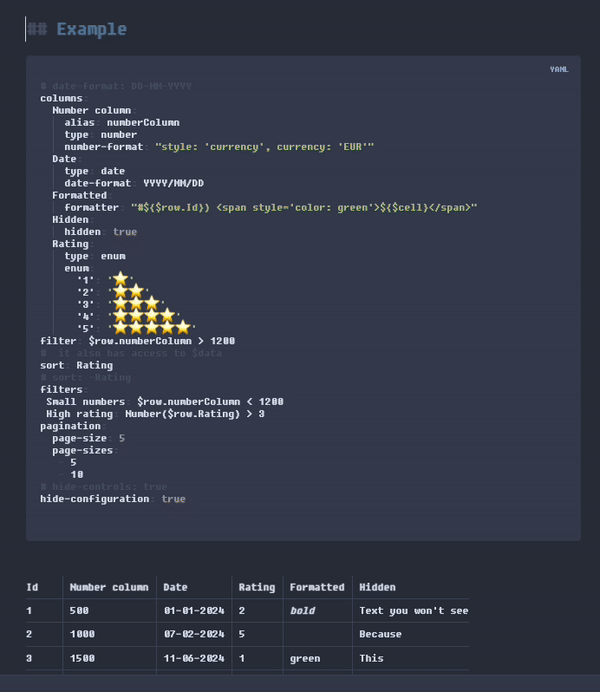600x692 pixels.
Task: Click the 'hidden true' line
Action: [x=101, y=232]
